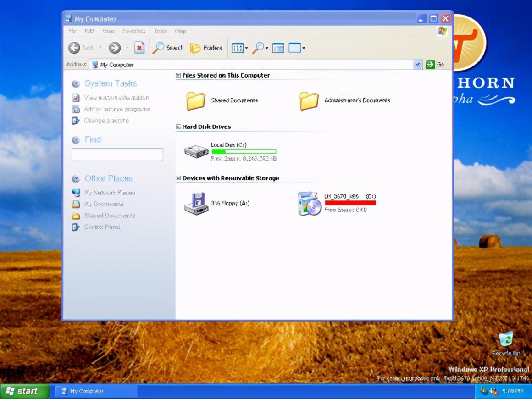Select the 3½ Floppy (A:) drive icon
Screen dimensions: 532x399
pos(196,203)
